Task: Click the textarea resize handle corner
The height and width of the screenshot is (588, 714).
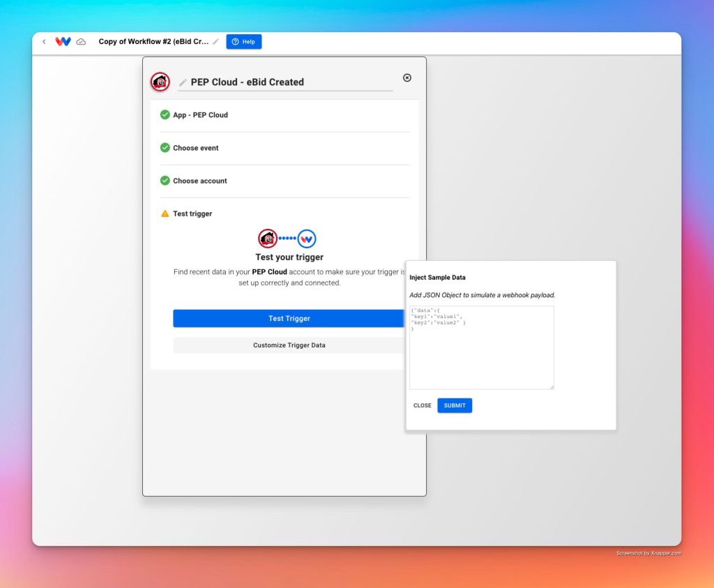Action: pos(552,387)
